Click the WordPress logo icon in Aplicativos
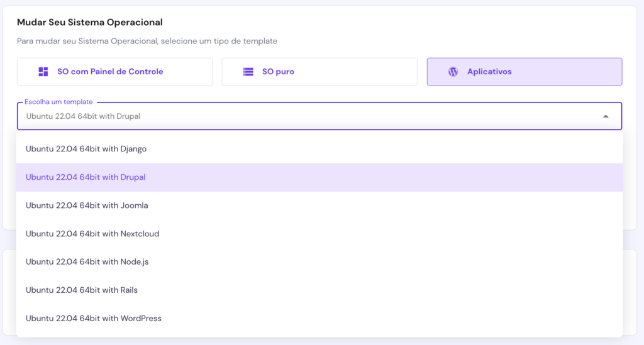The image size is (644, 345). (x=453, y=72)
